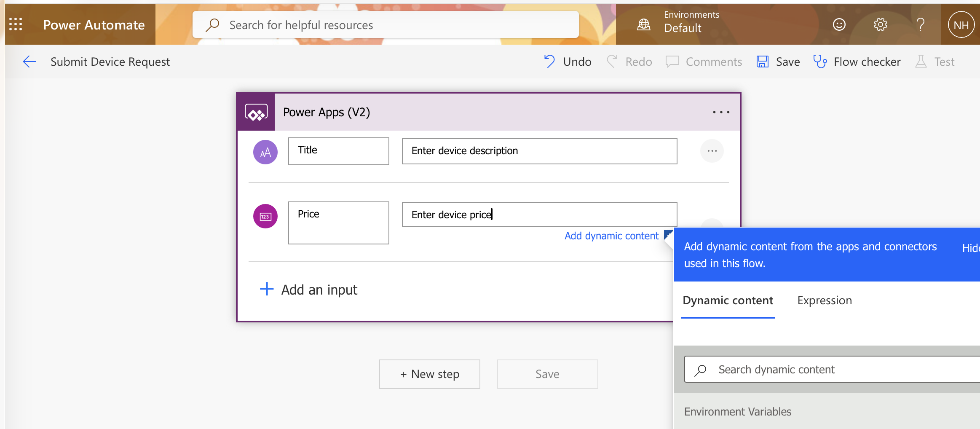Click the text input type icon for Title

pos(265,152)
